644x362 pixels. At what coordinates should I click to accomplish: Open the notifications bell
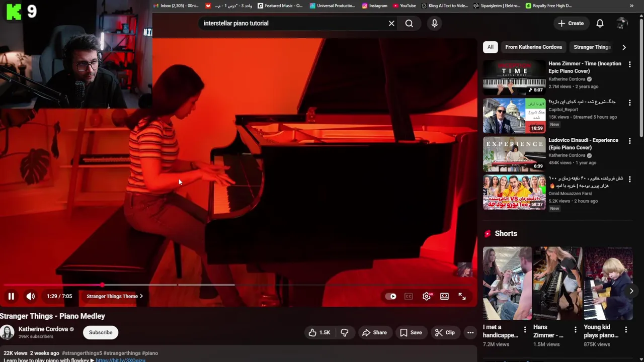click(600, 23)
